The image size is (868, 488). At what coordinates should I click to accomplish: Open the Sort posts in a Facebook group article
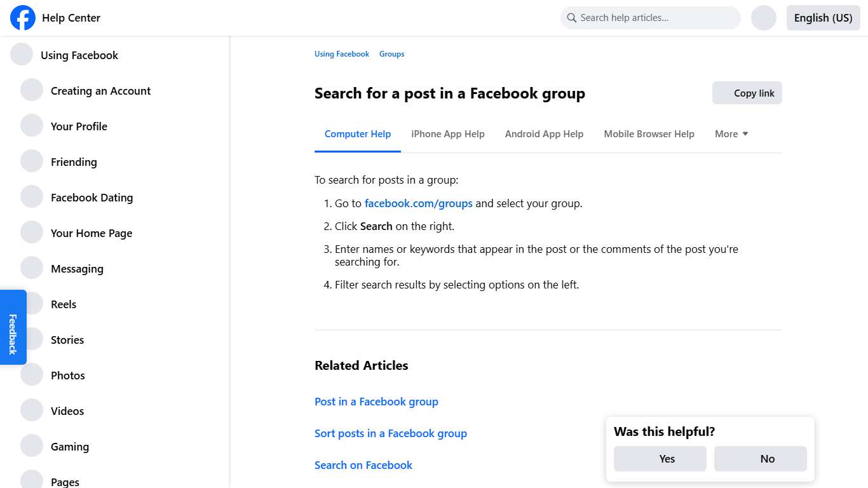click(390, 433)
